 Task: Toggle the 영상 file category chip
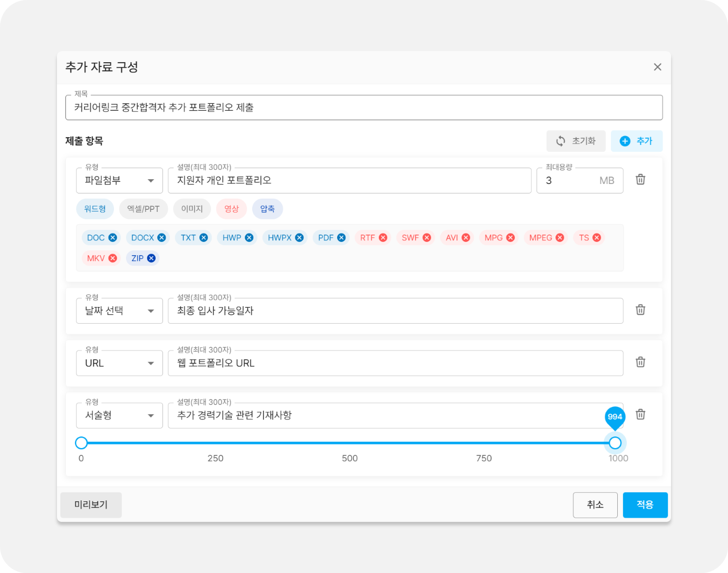(x=232, y=209)
